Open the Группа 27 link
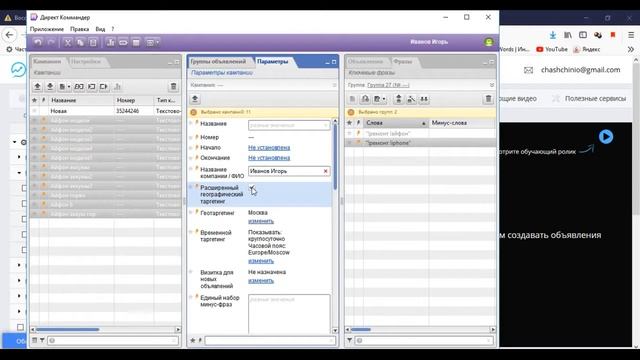Screen dimensions: 640x360 (388, 85)
